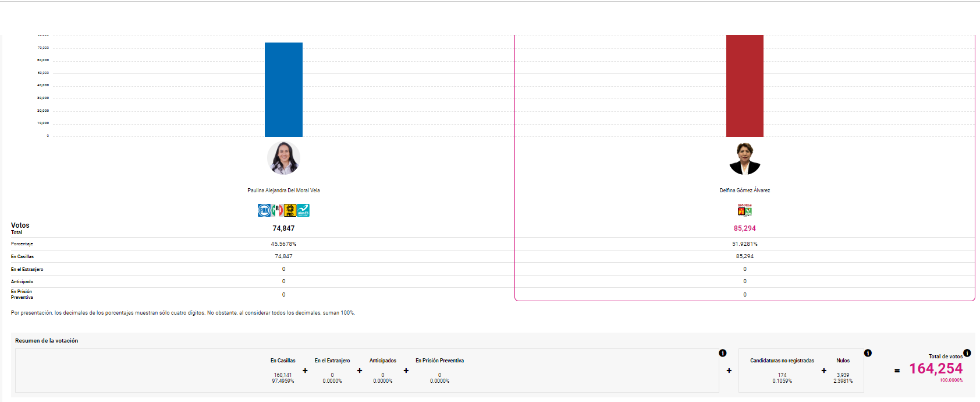Click the Resumen de la votación heading
This screenshot has width=980, height=402.
click(47, 341)
